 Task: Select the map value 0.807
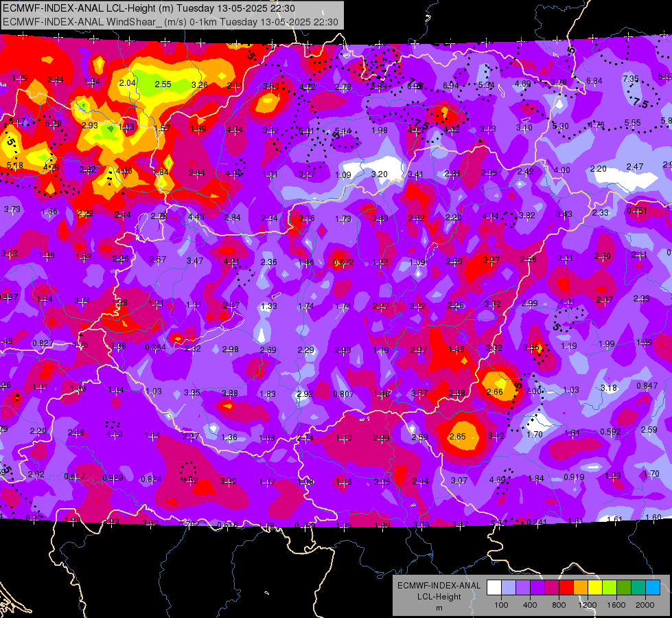click(344, 393)
